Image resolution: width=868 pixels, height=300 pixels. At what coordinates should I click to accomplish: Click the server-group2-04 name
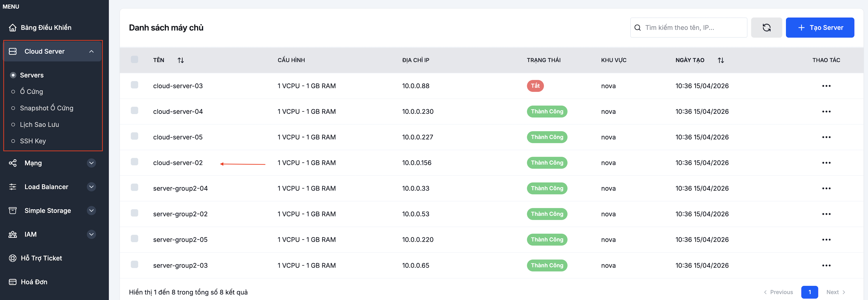pyautogui.click(x=180, y=188)
